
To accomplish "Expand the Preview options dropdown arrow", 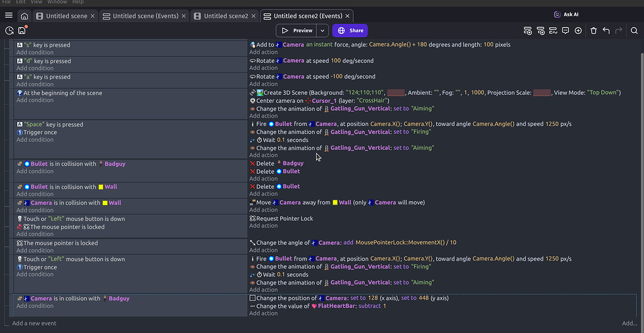I will pyautogui.click(x=322, y=30).
